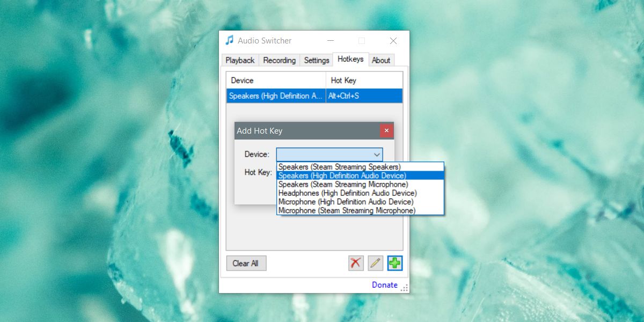Choose Speakers (Steam Streaming Speakers) option
Image resolution: width=644 pixels, height=322 pixels.
point(360,167)
